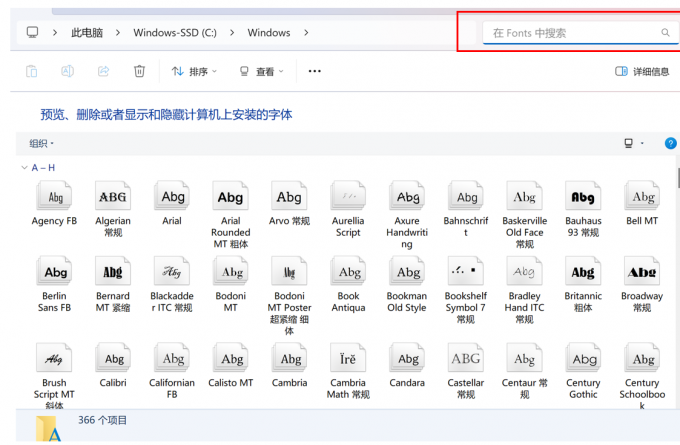Click the share toolbar icon
680x445 pixels.
pos(103,71)
